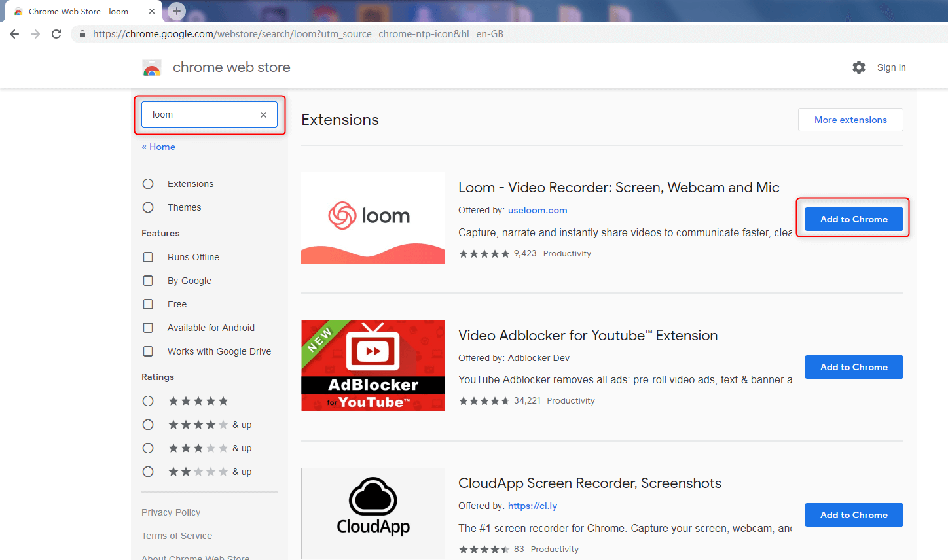This screenshot has height=560, width=948.
Task: Tick the Runs Offline checkbox
Action: coord(148,257)
